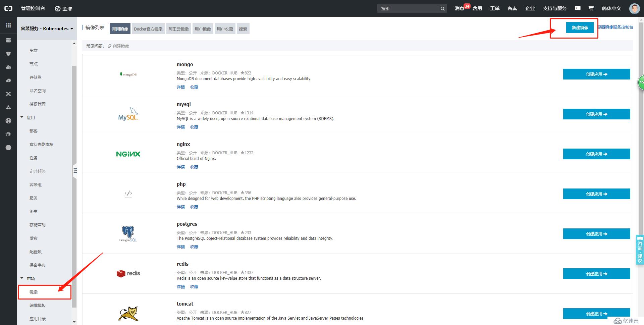Click 创建应用 for php

click(x=596, y=194)
